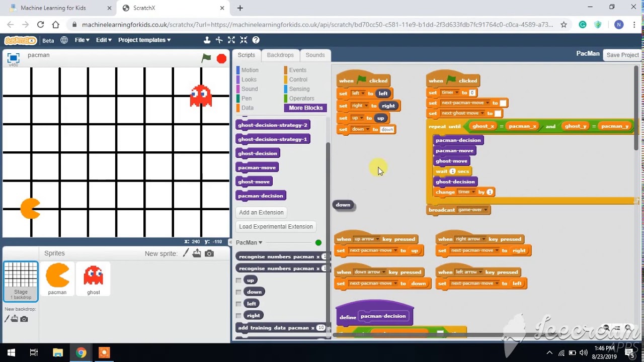The image size is (644, 362).
Task: Stop the project with the red stop button
Action: [221, 59]
